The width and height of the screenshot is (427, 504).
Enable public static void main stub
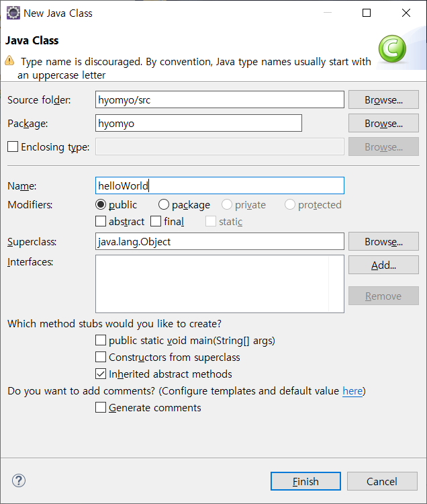coord(101,340)
